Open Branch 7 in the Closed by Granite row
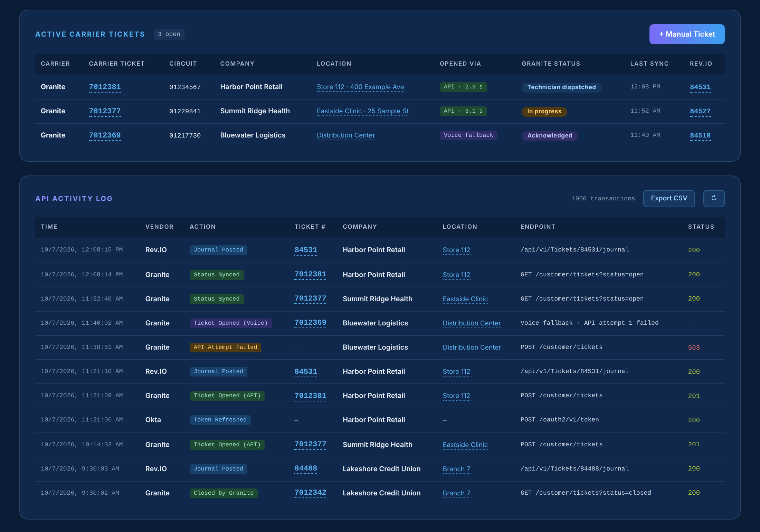 click(x=456, y=493)
